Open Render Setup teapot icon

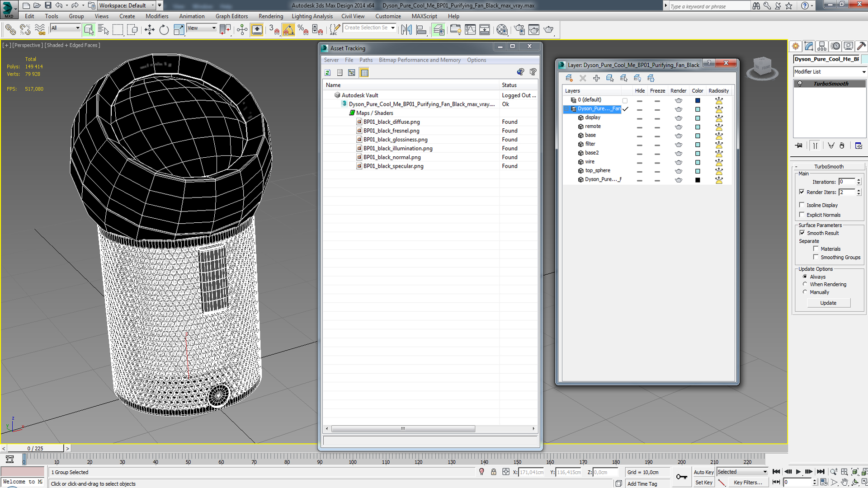click(x=519, y=30)
